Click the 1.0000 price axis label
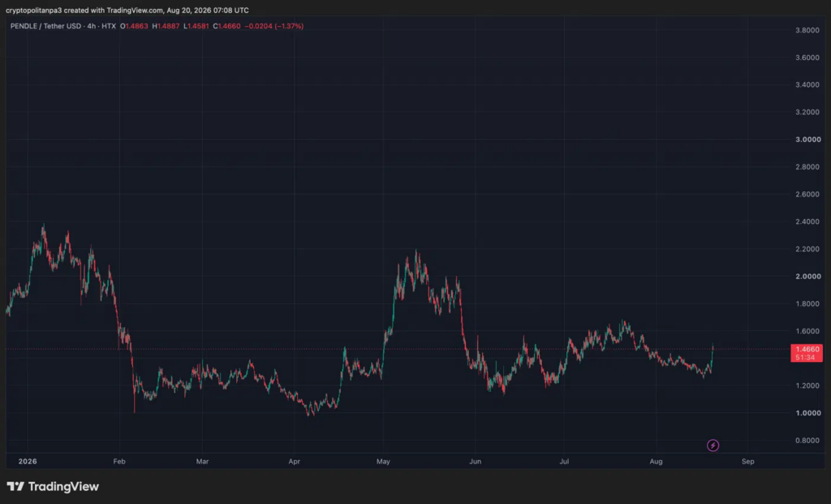Image resolution: width=831 pixels, height=504 pixels. point(807,413)
